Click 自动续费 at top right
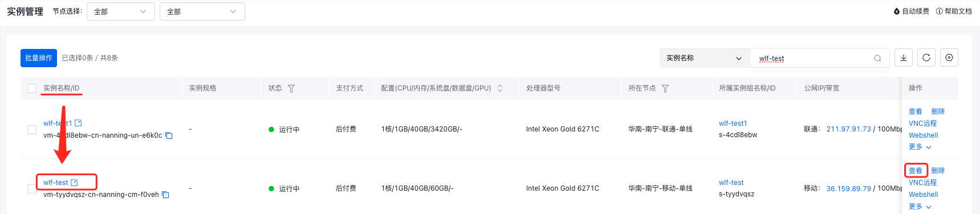980x214 pixels. (x=912, y=11)
